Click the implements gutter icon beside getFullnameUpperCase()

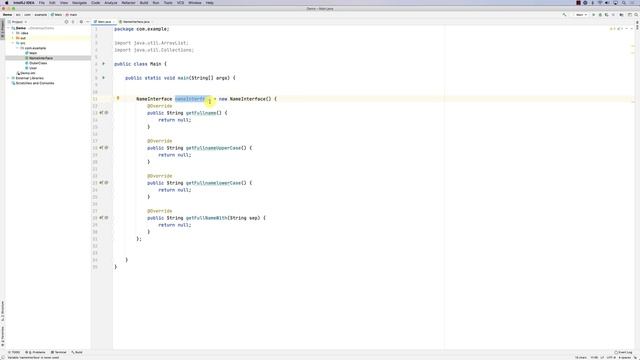coord(101,148)
